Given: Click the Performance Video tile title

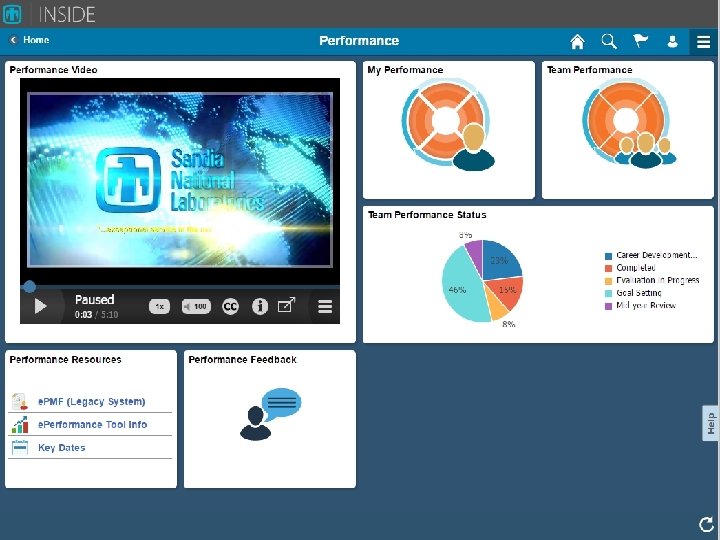Looking at the screenshot, I should (x=53, y=70).
